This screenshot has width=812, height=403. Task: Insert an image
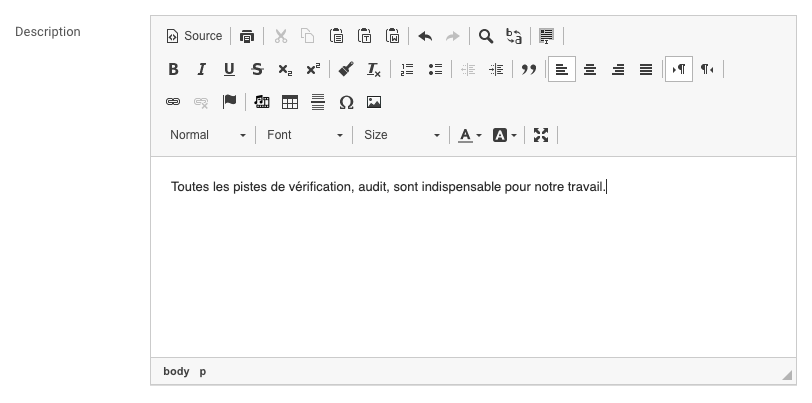click(374, 102)
